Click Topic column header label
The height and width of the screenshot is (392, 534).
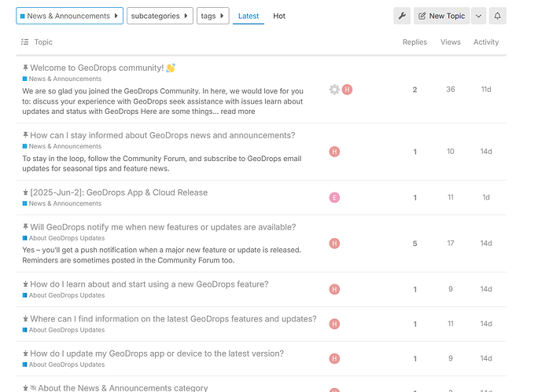43,42
